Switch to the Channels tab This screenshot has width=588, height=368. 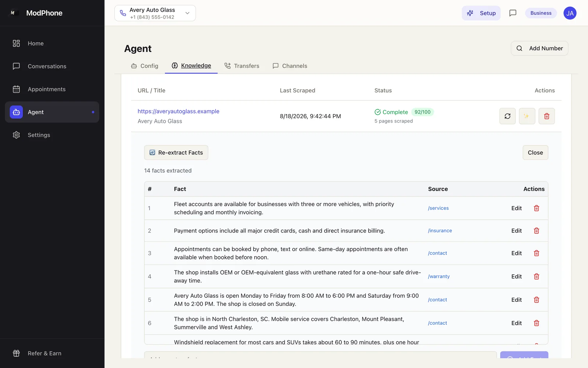coord(290,66)
